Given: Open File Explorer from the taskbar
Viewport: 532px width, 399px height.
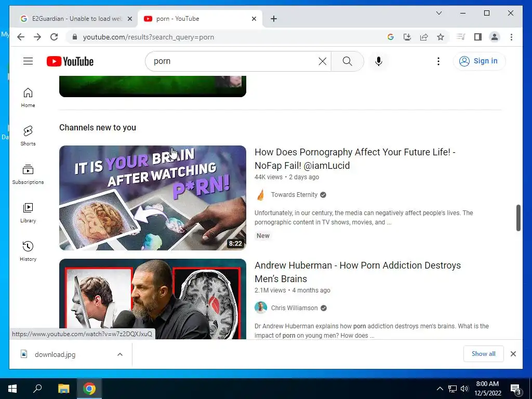Looking at the screenshot, I should tap(63, 389).
